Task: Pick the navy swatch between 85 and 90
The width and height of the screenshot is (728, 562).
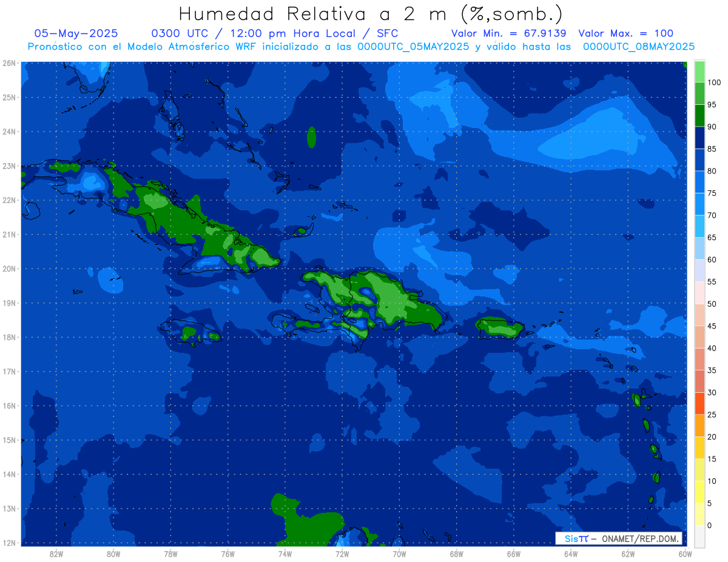Action: [x=699, y=138]
